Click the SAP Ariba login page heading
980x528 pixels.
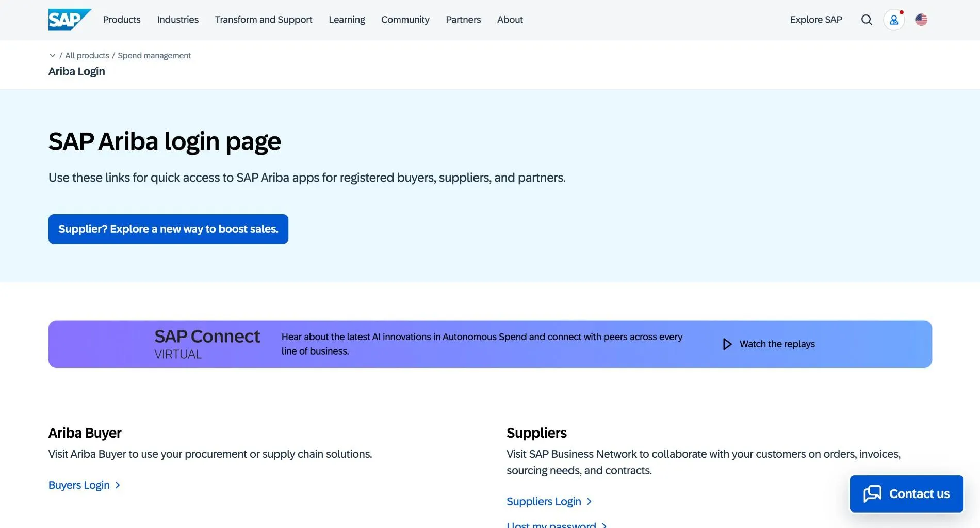[x=165, y=141]
